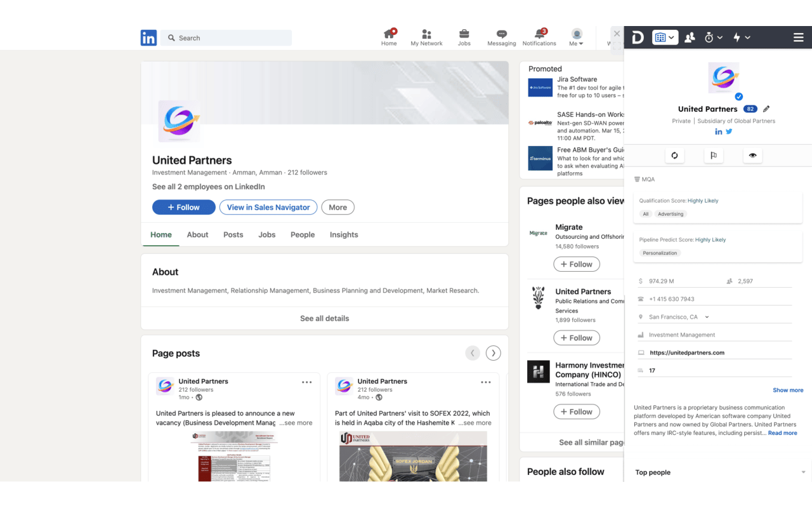Viewport: 812px width, 508px height.
Task: Open the panel's LinkedIn social icon
Action: click(x=719, y=131)
